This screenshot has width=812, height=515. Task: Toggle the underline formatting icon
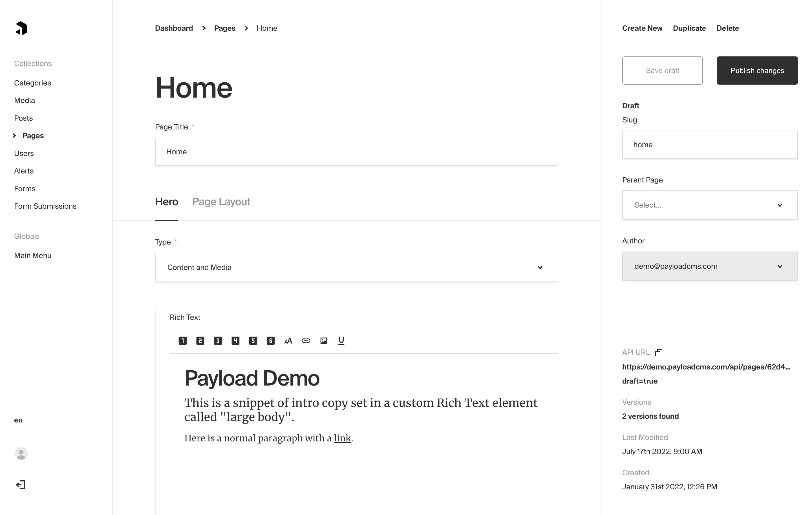point(341,340)
